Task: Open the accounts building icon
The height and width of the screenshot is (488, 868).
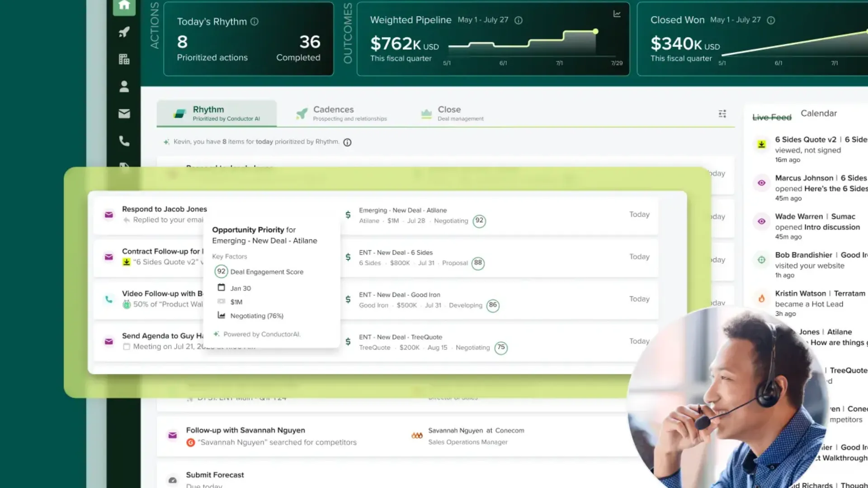Action: 124,59
